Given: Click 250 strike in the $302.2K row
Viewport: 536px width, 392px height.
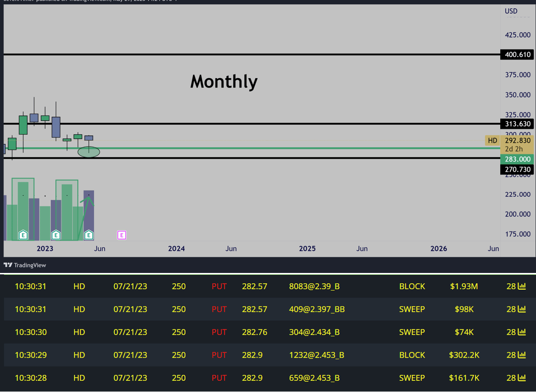Looking at the screenshot, I should [x=179, y=355].
